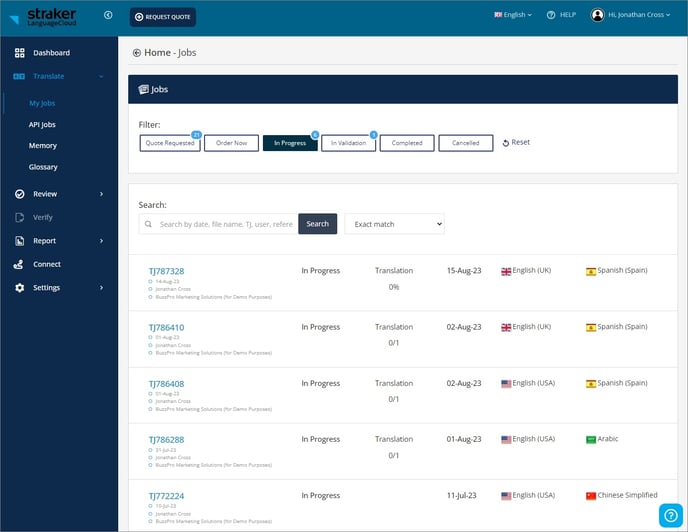The image size is (688, 532).
Task: Toggle the Completed filter
Action: tap(407, 143)
